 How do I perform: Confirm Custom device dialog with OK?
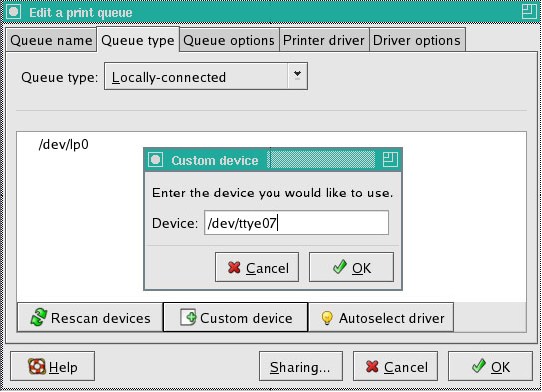point(351,267)
